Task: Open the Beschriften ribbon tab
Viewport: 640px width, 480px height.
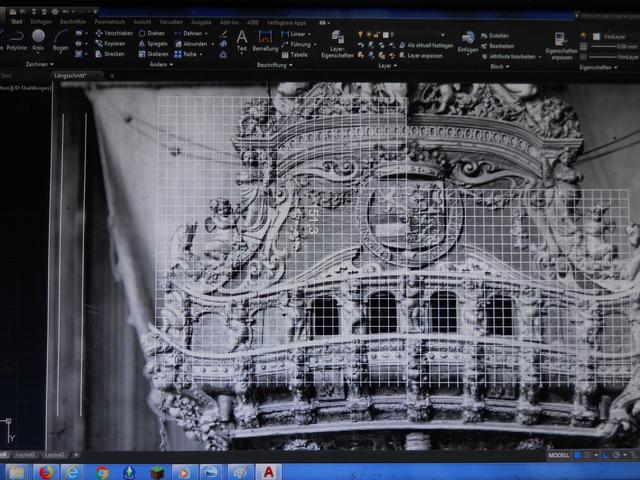Action: [x=73, y=22]
